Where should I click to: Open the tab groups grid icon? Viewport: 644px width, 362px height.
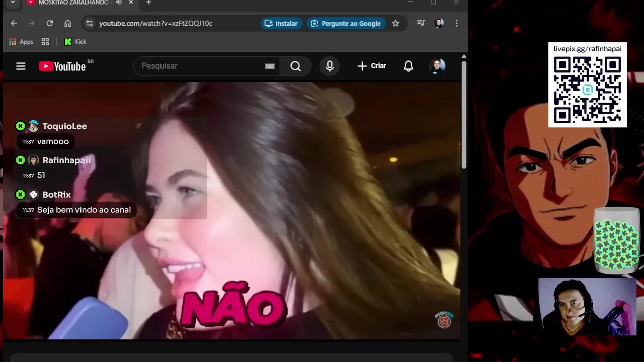tap(45, 42)
